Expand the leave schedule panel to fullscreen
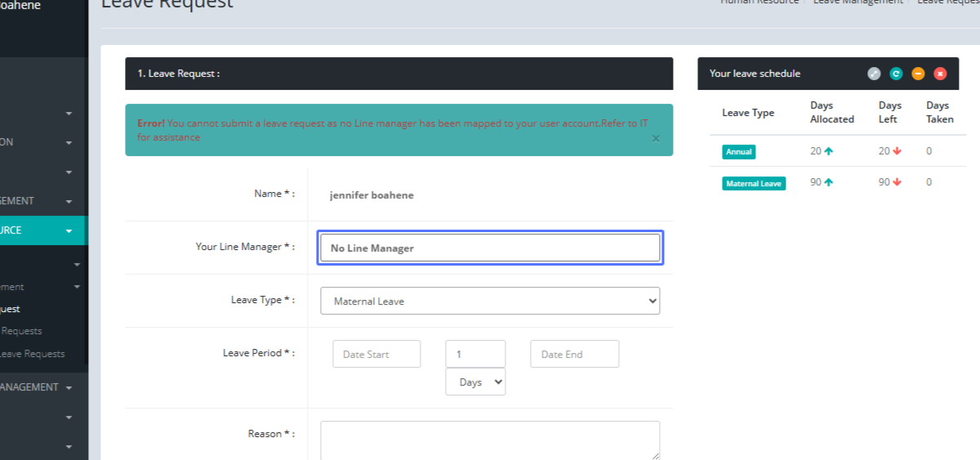 click(x=874, y=74)
